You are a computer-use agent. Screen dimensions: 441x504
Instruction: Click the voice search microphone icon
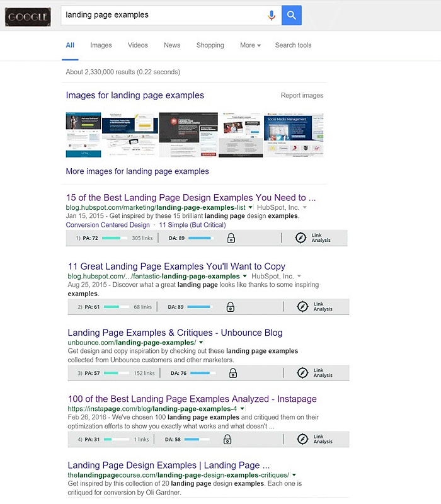272,15
